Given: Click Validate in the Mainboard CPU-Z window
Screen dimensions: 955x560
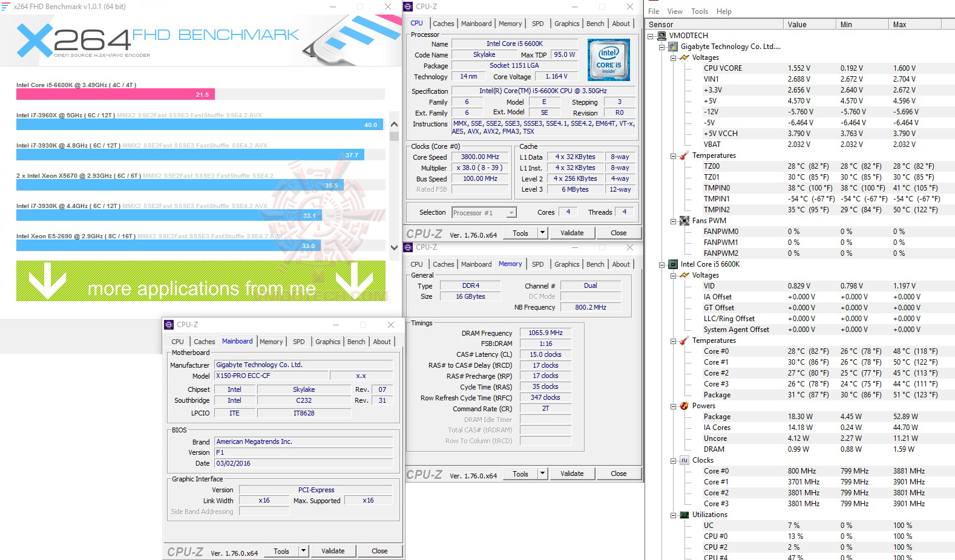Looking at the screenshot, I should [333, 551].
